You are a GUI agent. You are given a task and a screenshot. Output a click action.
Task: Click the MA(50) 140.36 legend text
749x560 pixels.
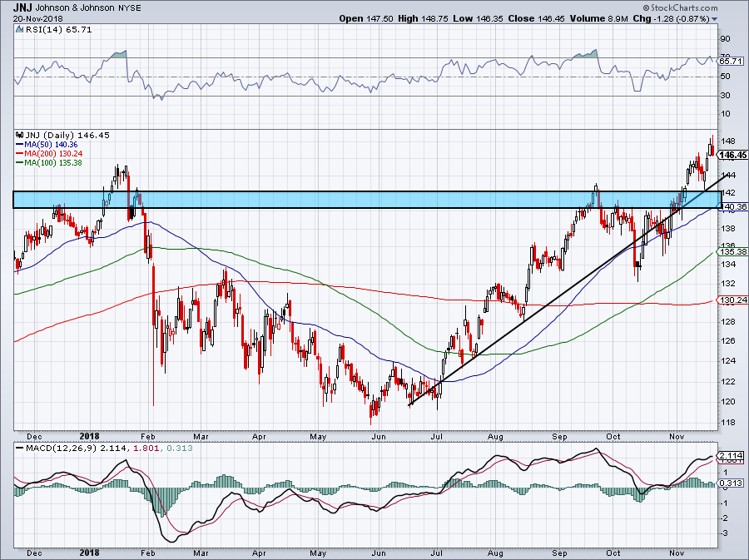click(x=51, y=145)
